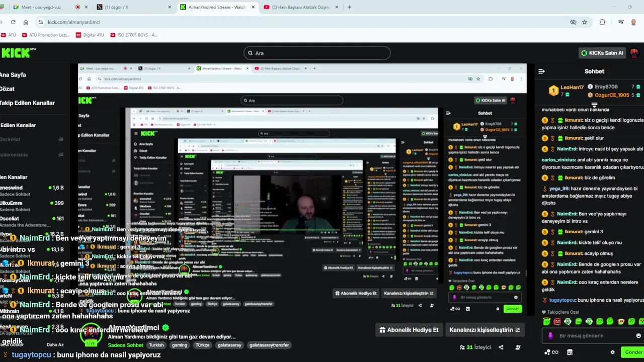Click the AlmanYardimci streamer avatar with LIVE badge
This screenshot has width=644, height=362.
[x=91, y=335]
